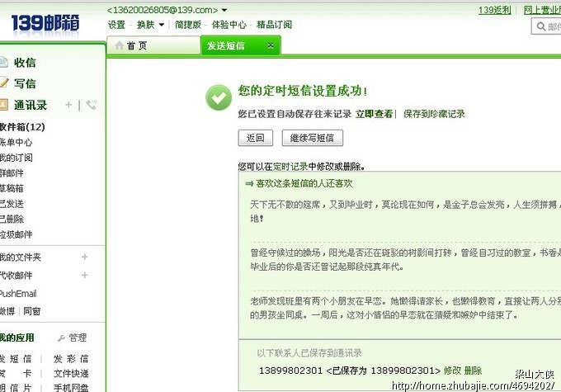Click the 写信 compose pencil icon
This screenshot has width=561, height=392.
point(3,83)
